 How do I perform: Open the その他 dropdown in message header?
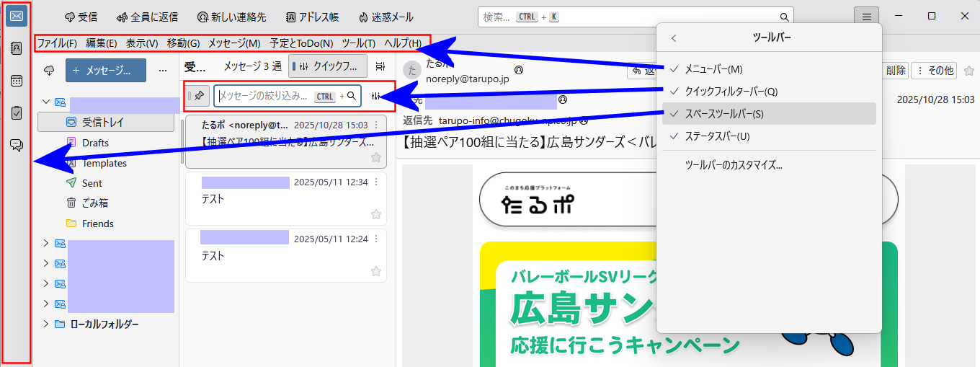coord(935,70)
